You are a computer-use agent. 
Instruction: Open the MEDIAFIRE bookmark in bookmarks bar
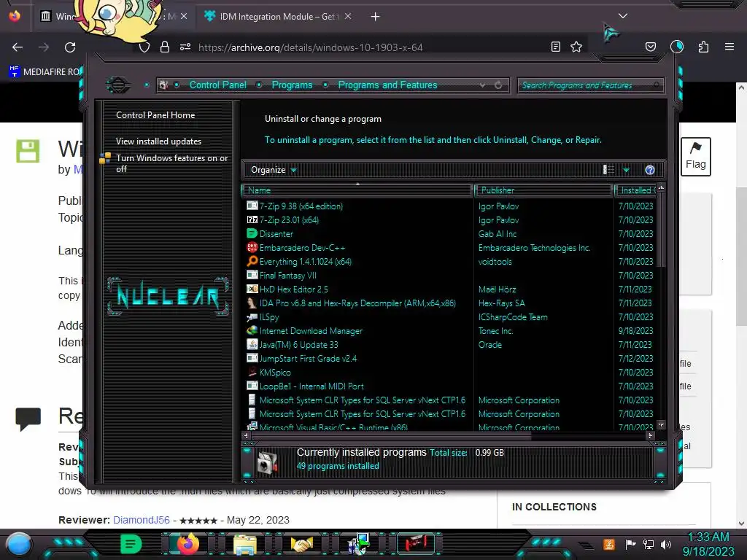(x=44, y=72)
